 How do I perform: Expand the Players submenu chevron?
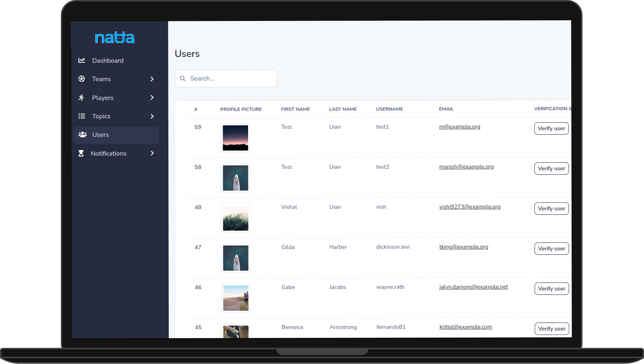click(x=152, y=98)
